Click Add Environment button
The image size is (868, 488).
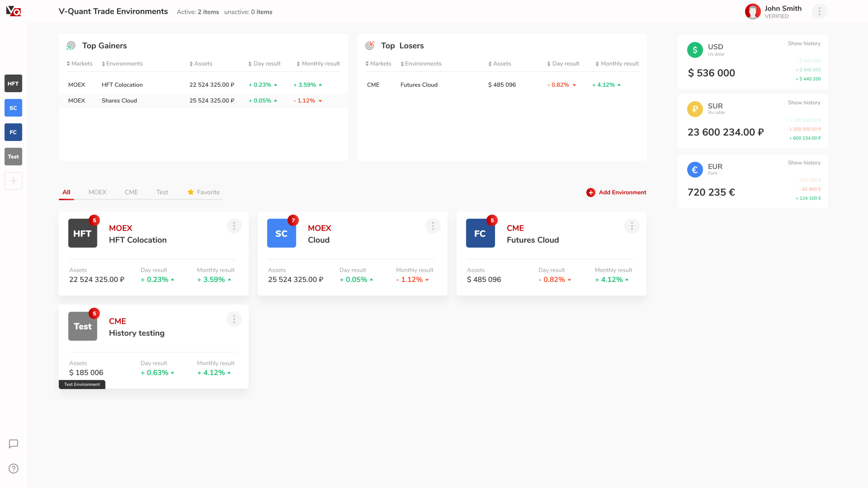click(x=616, y=192)
